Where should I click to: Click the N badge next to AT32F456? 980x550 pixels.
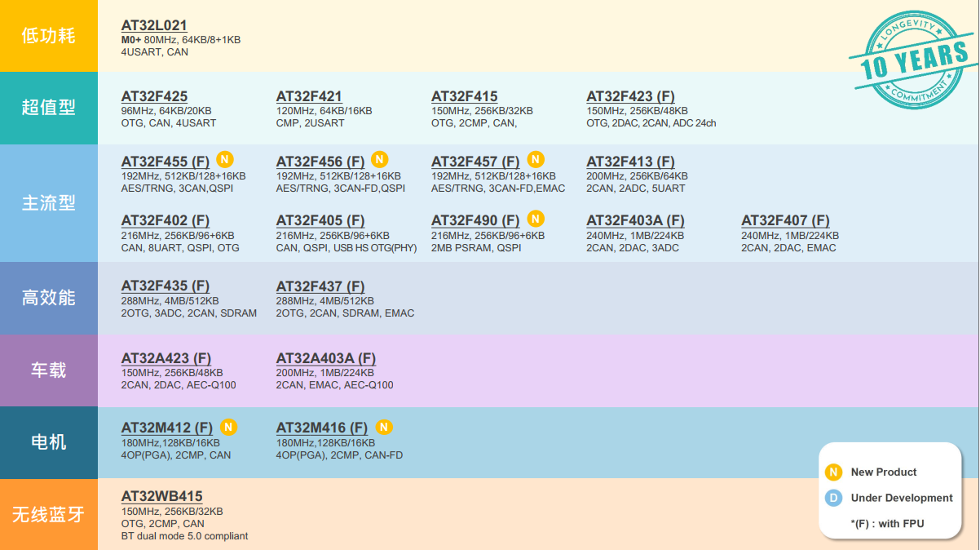[380, 159]
